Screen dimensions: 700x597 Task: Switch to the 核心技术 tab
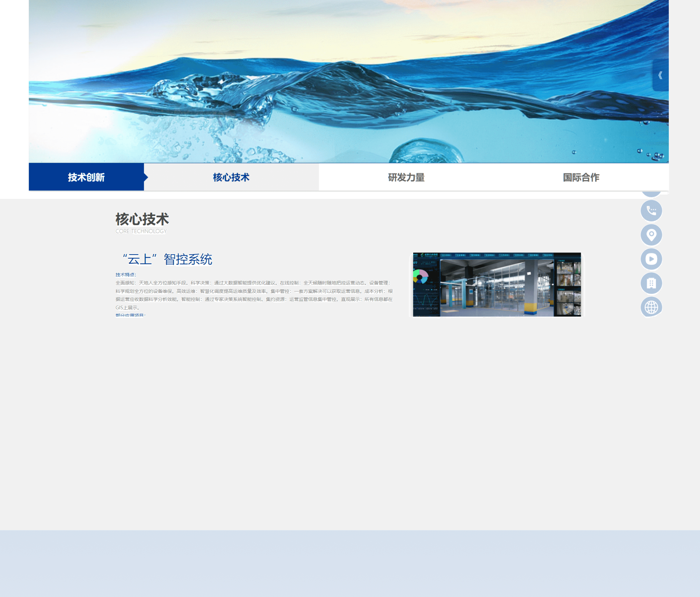[x=231, y=177]
